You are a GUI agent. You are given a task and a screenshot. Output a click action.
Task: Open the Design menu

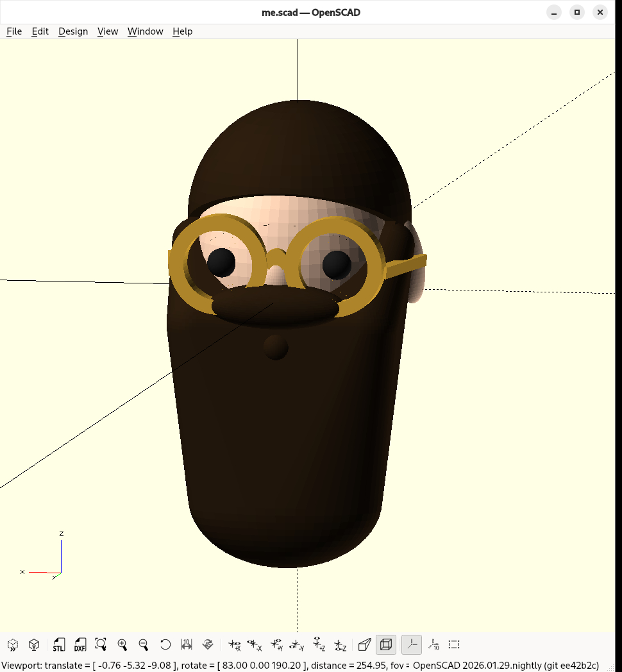(x=73, y=31)
